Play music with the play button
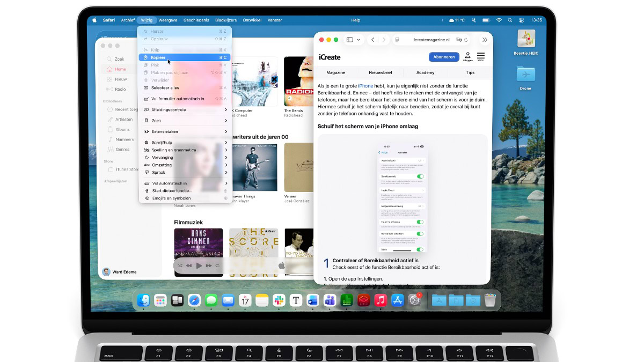The width and height of the screenshot is (644, 362). [199, 265]
